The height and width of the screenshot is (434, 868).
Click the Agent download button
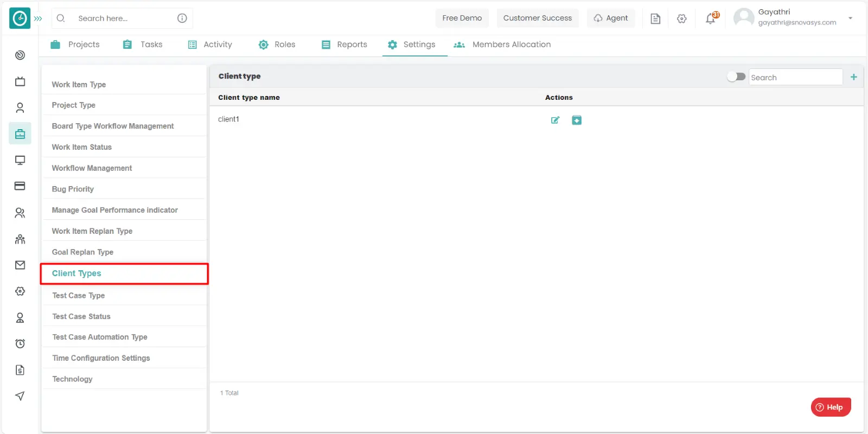(610, 18)
